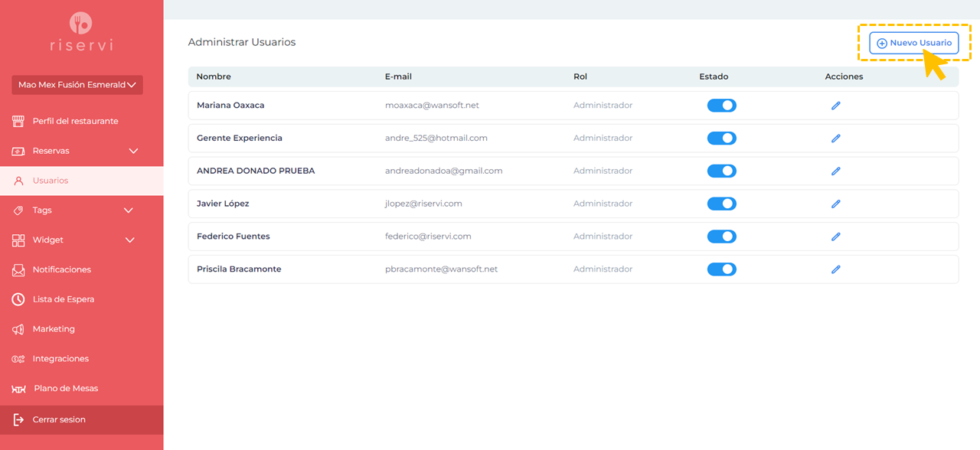Click the Widget grid icon
980x450 pixels.
(x=18, y=240)
